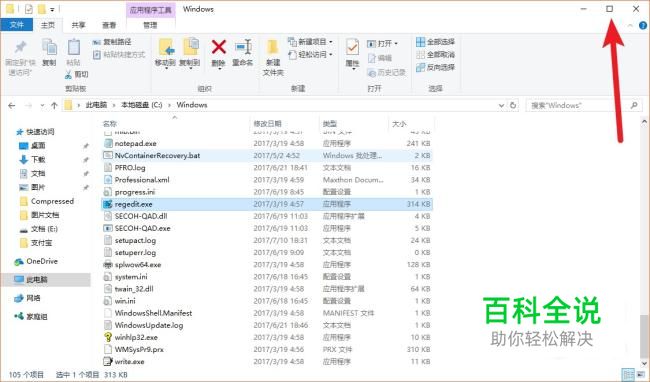Screen dimensions: 650x382
Task: Open the Easy access (轻松访问) dropdown
Action: [x=310, y=54]
